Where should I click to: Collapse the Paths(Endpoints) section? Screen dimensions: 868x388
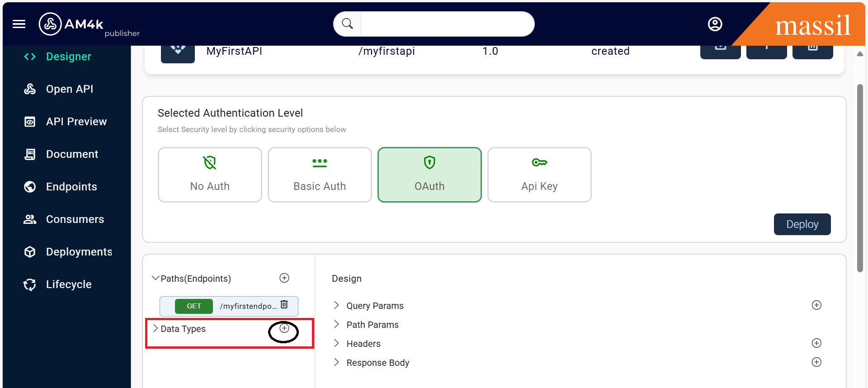(x=156, y=278)
